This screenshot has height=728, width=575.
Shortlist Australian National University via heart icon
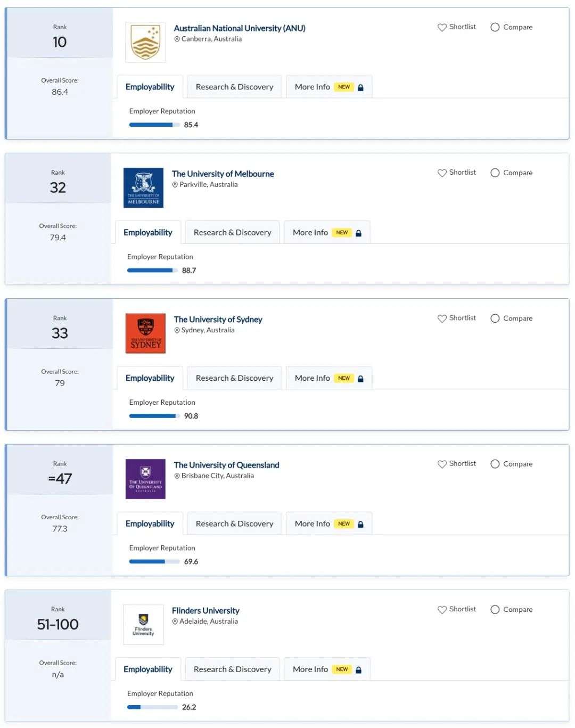tap(442, 27)
